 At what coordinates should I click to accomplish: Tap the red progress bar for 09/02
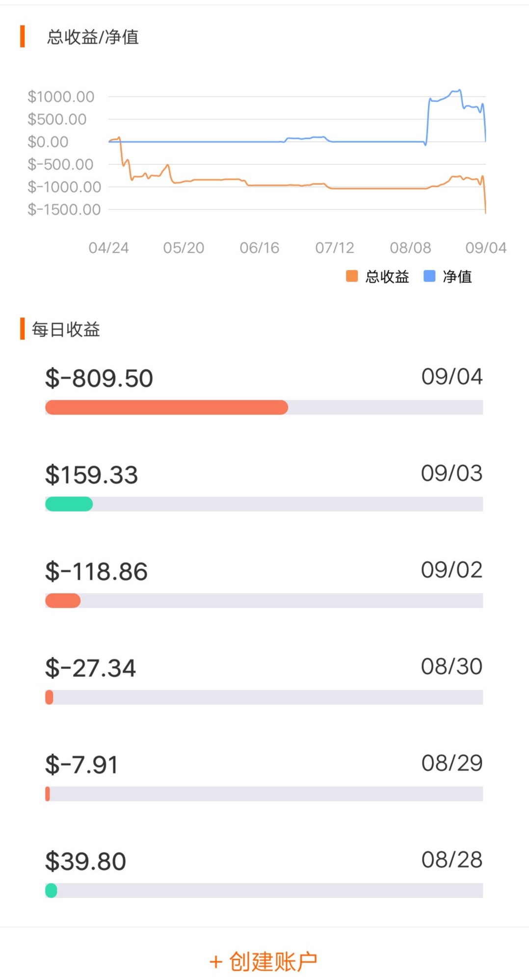pos(63,600)
